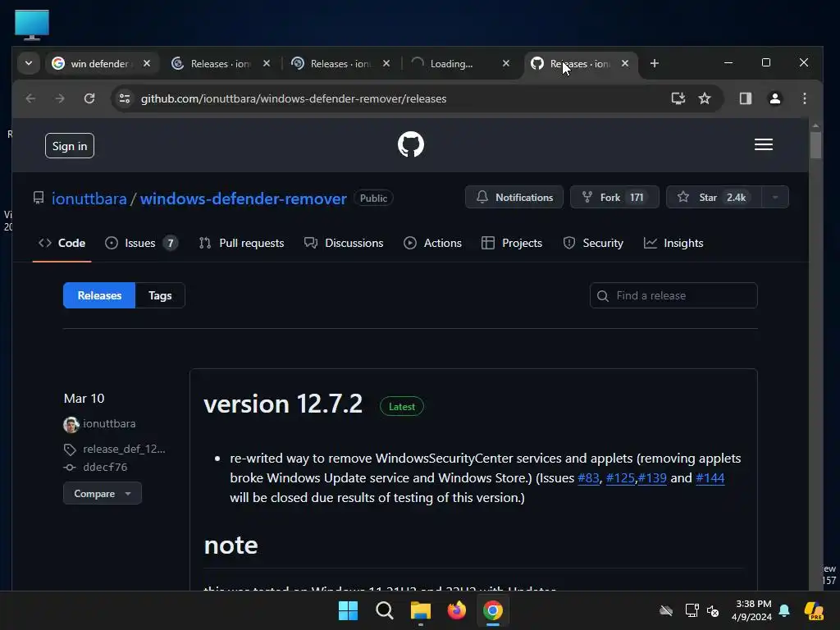The height and width of the screenshot is (630, 840).
Task: Switch to the Issues tab
Action: coord(141,243)
